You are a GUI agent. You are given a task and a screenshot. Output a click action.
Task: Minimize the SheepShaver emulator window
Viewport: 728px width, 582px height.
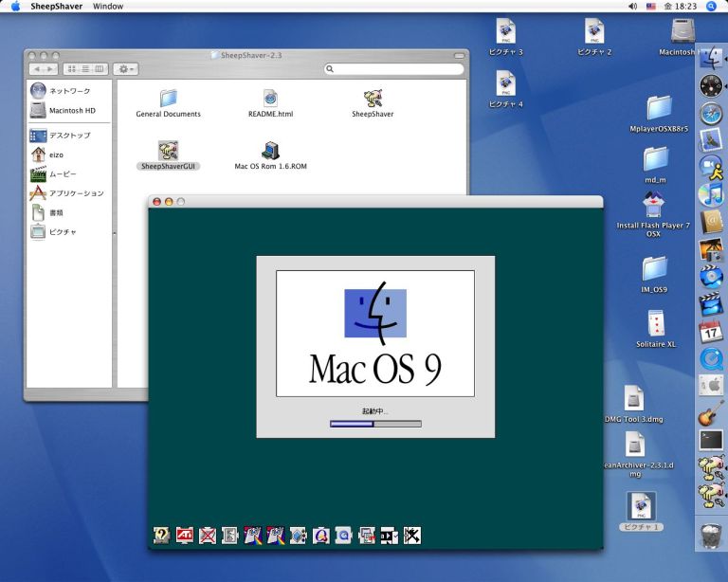(169, 202)
